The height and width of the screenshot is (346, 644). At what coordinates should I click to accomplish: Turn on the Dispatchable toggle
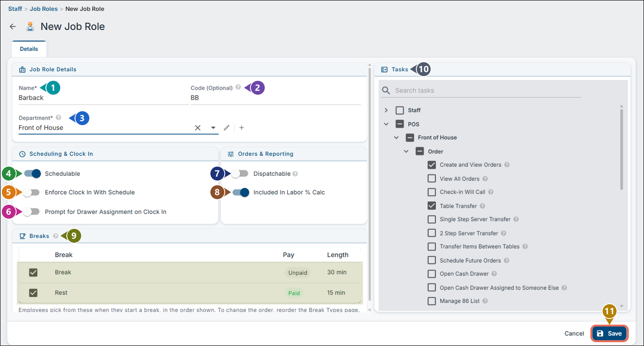pos(240,173)
